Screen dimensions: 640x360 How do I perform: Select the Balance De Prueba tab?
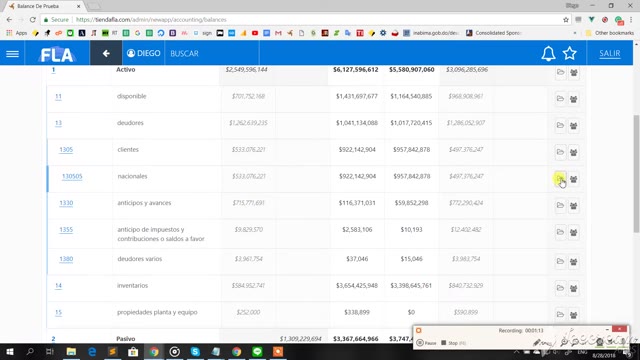[x=45, y=6]
